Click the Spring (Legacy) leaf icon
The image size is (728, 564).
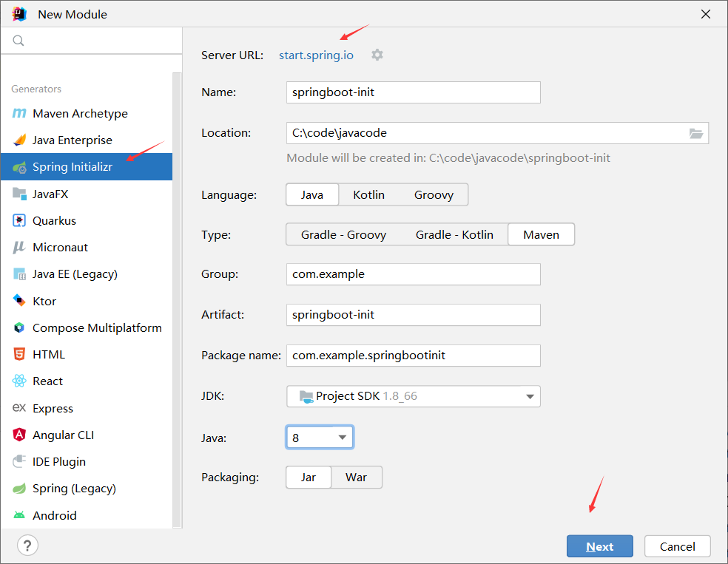pos(19,488)
